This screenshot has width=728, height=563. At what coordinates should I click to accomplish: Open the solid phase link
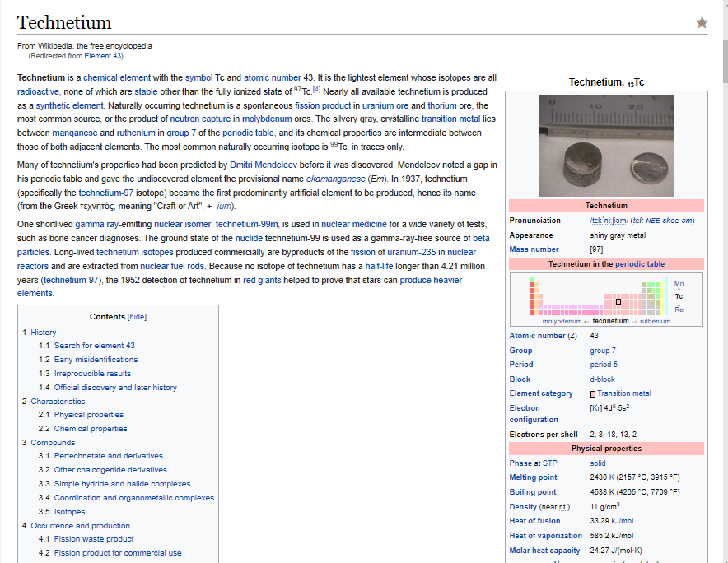pos(598,463)
